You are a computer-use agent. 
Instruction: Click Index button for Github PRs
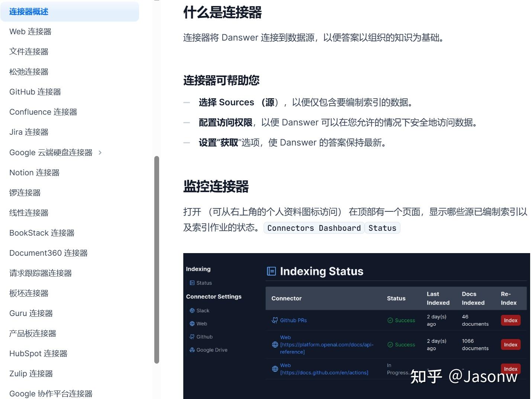coord(510,320)
